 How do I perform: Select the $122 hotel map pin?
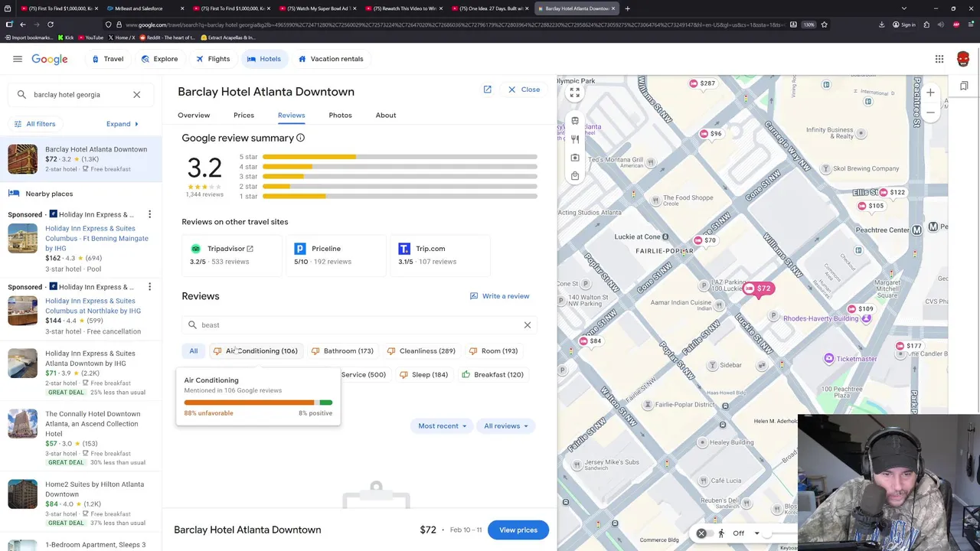tap(892, 192)
